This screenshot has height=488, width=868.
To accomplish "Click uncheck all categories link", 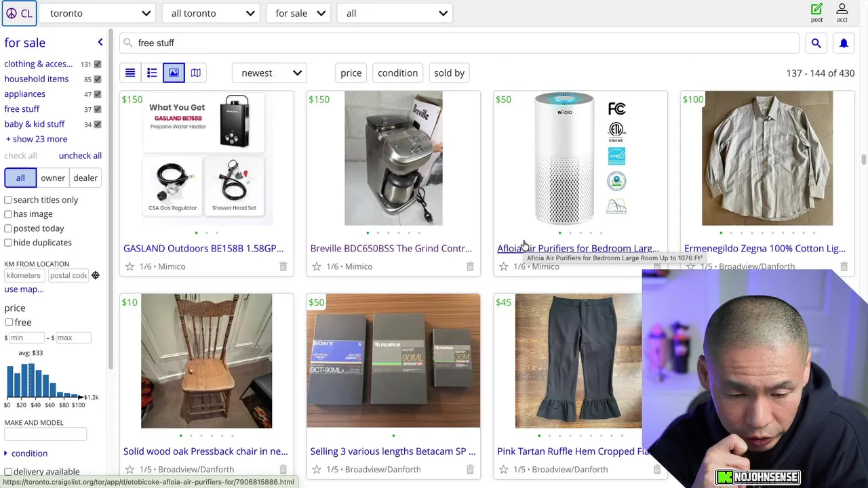I will [x=80, y=155].
